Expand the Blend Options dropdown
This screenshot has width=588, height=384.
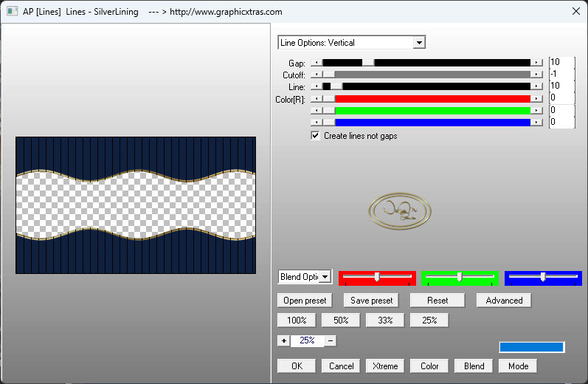click(325, 277)
